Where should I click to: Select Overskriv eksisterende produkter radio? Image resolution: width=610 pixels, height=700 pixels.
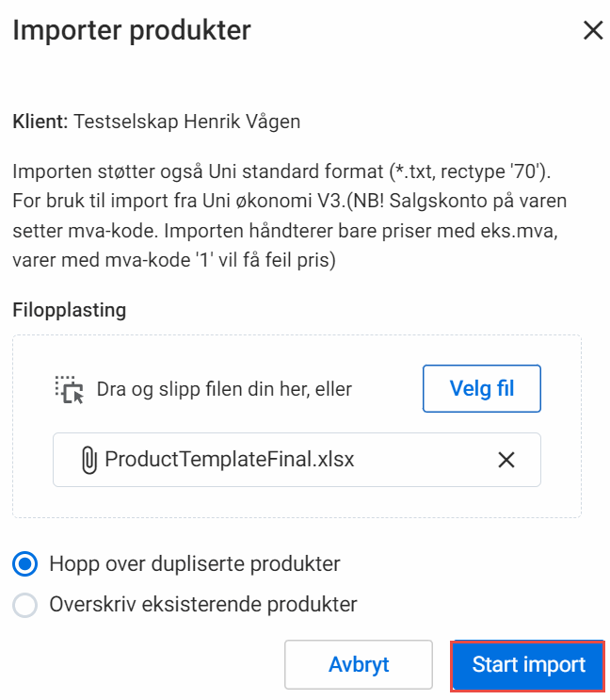click(x=25, y=605)
